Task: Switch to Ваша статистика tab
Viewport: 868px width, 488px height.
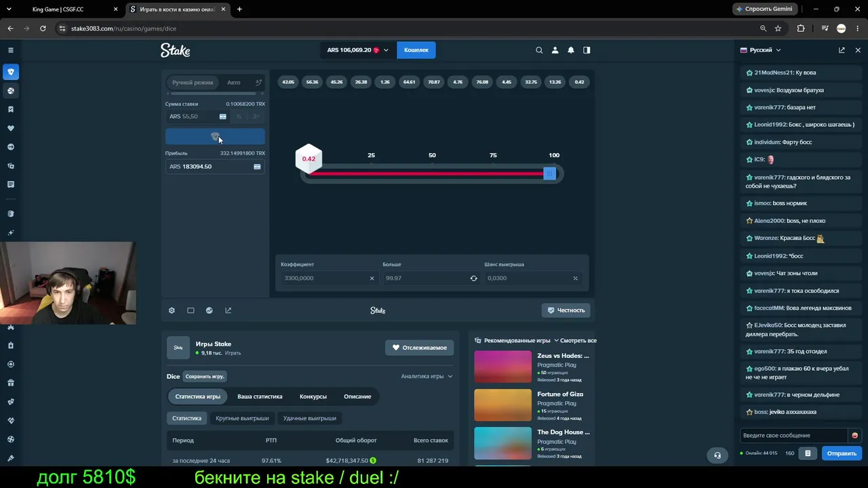Action: click(260, 396)
